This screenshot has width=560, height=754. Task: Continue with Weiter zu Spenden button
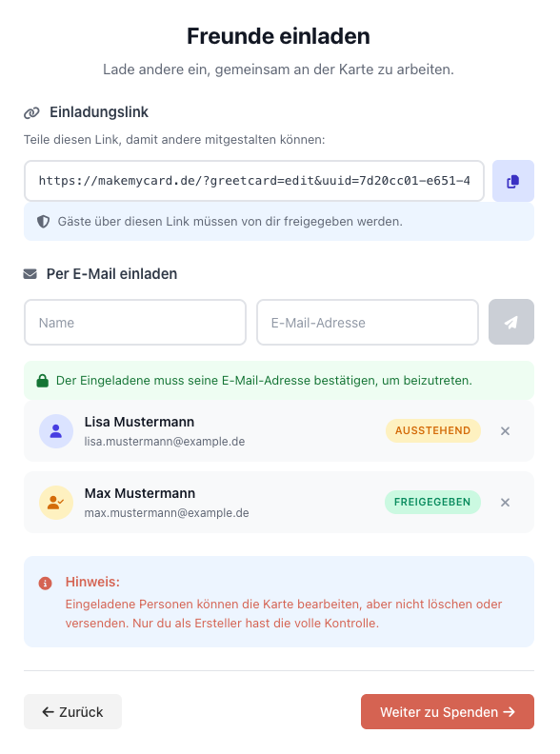(448, 712)
